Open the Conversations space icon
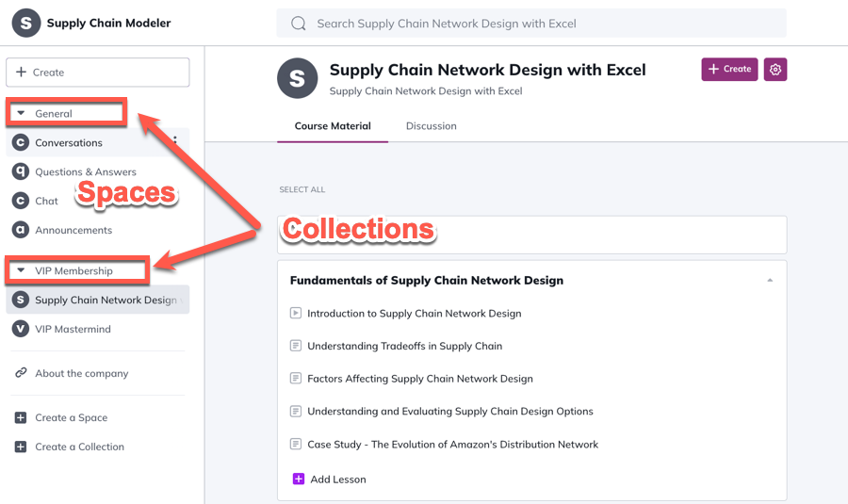This screenshot has width=848, height=504. point(21,142)
